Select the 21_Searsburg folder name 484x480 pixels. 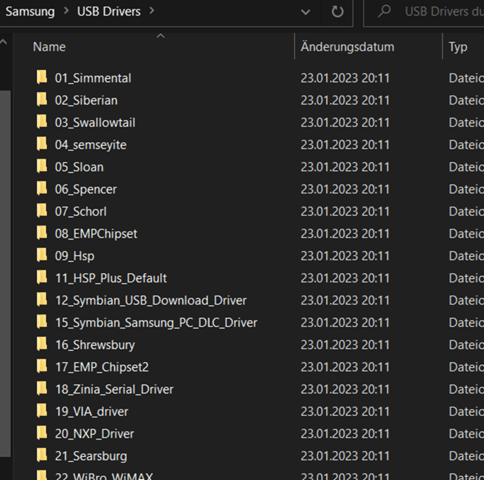(91, 456)
